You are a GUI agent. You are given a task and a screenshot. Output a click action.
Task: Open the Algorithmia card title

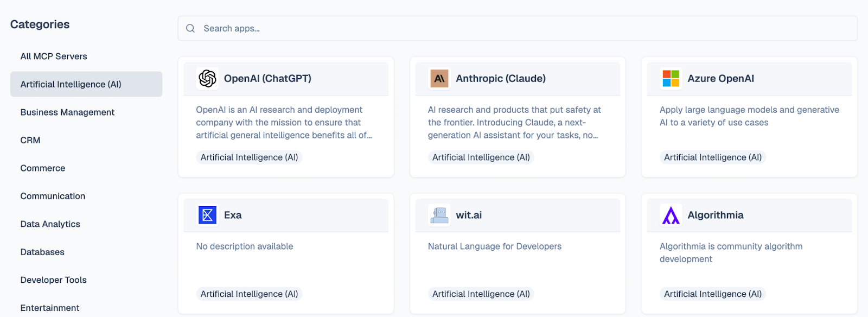[716, 215]
